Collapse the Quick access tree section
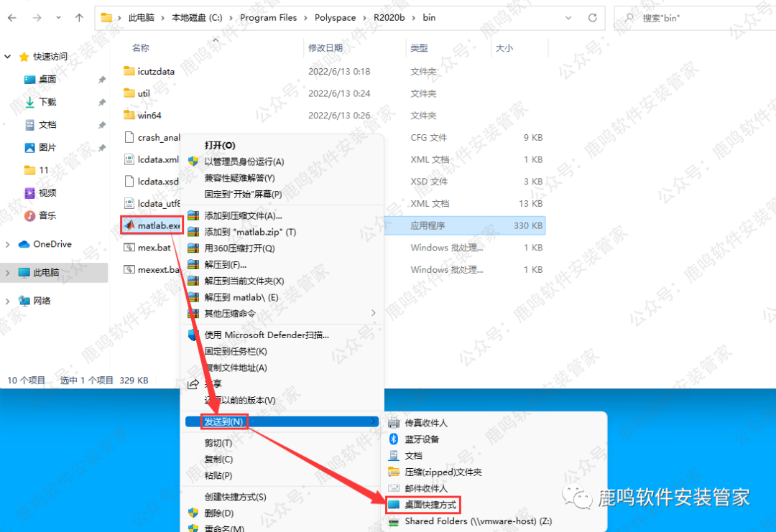This screenshot has width=776, height=532. coord(8,57)
